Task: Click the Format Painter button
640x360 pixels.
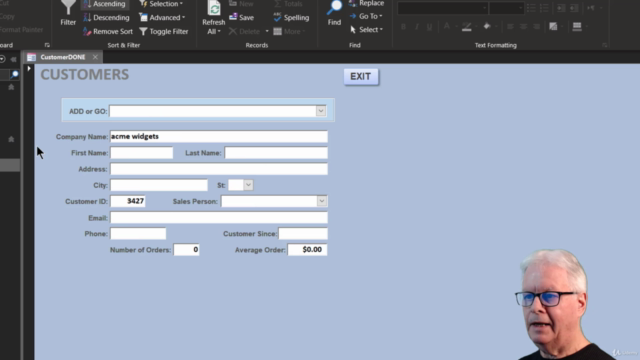Action: click(x=21, y=30)
